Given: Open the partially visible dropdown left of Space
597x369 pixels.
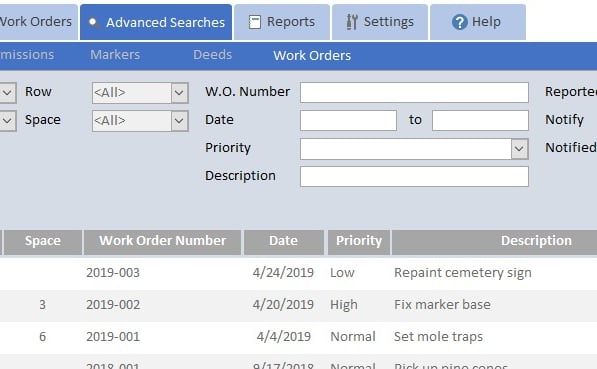Looking at the screenshot, I should point(7,121).
